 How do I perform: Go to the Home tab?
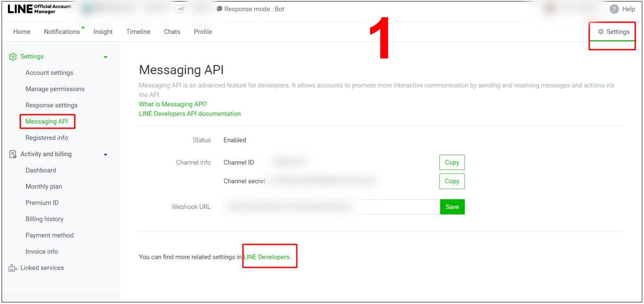coord(22,32)
